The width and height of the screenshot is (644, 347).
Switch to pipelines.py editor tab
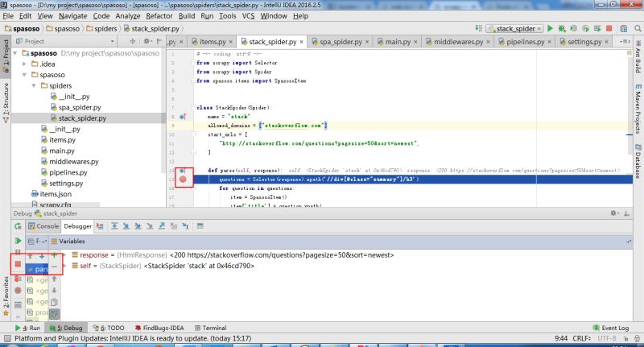525,42
